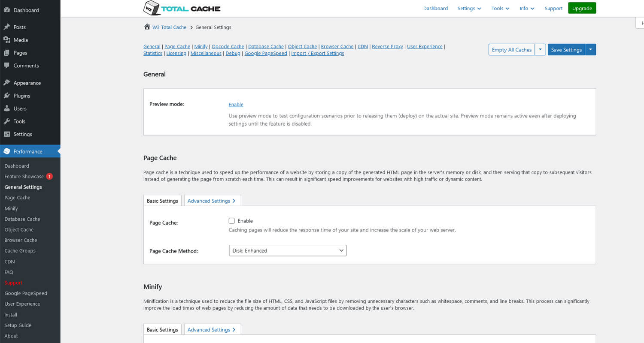The image size is (644, 343).
Task: Jump to Browser Cache anchor link
Action: (337, 46)
